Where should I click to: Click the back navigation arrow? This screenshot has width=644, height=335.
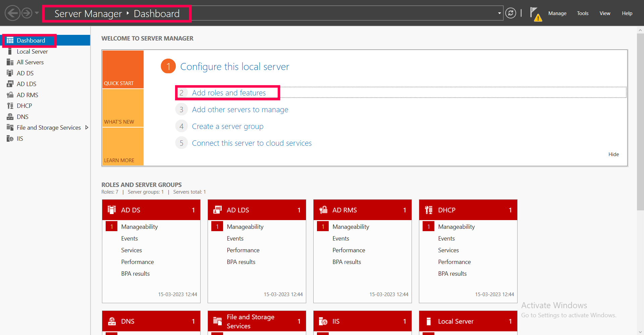[x=12, y=13]
